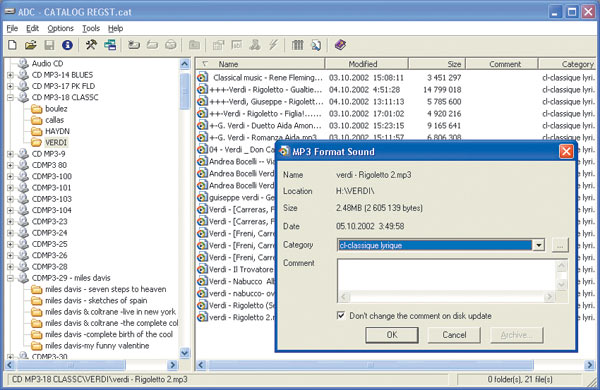Sort file list by Name column header
Screen dimensions: 600x390
(x=260, y=64)
